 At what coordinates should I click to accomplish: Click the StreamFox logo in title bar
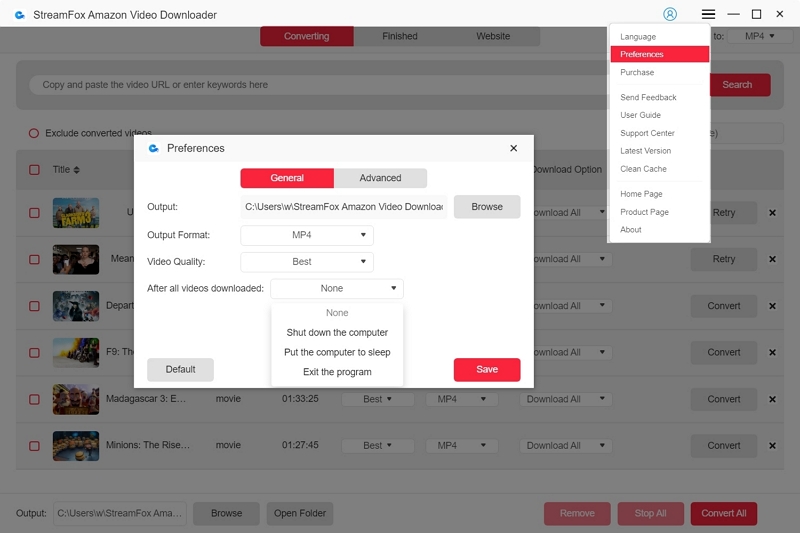point(20,15)
